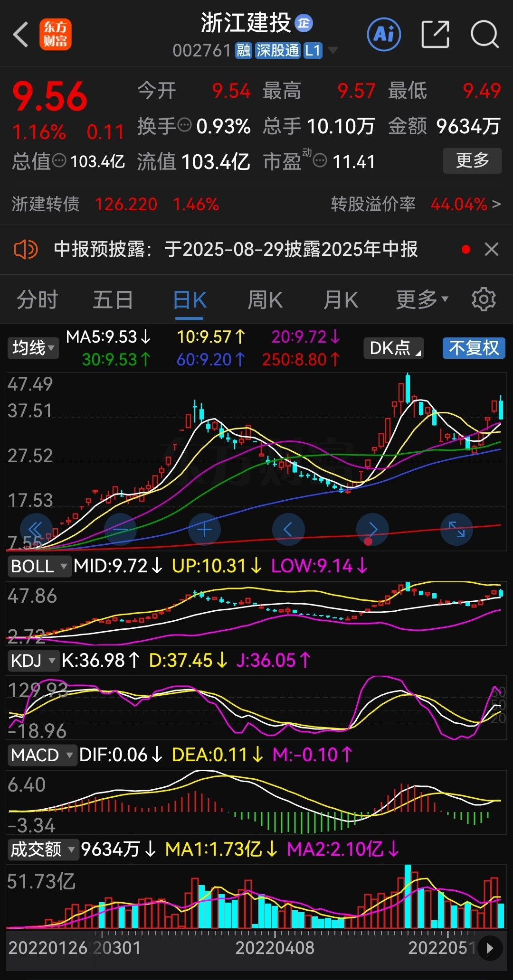This screenshot has height=980, width=513.
Task: Open KDJ indicator dropdown
Action: (x=33, y=660)
